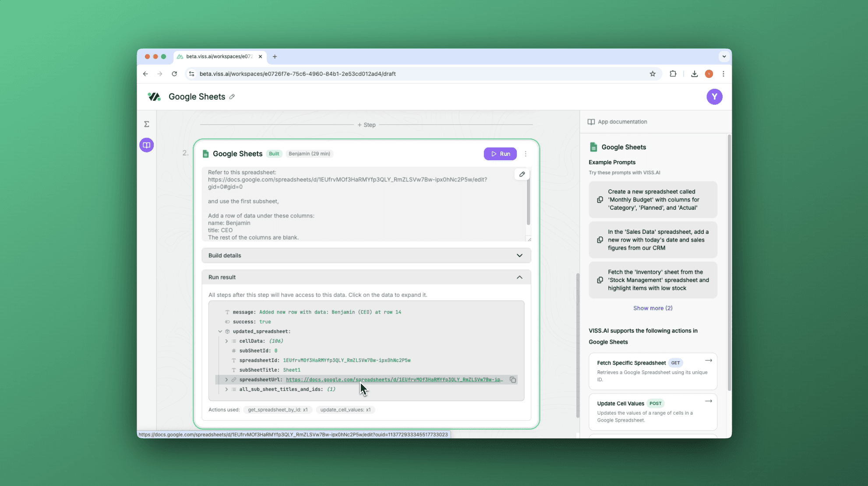Expand all_sub_sheet_titles_and_ids list
This screenshot has height=486, width=868.
(226, 389)
